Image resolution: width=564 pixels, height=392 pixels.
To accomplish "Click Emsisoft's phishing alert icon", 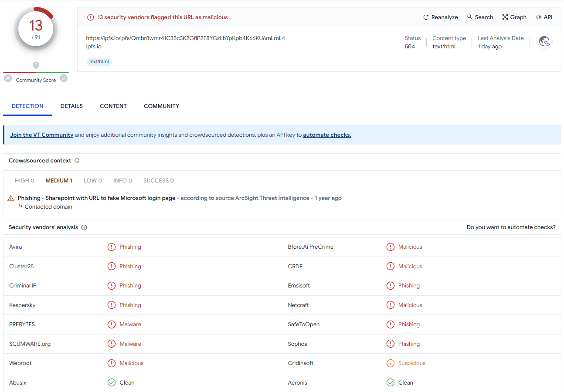I will [x=390, y=286].
